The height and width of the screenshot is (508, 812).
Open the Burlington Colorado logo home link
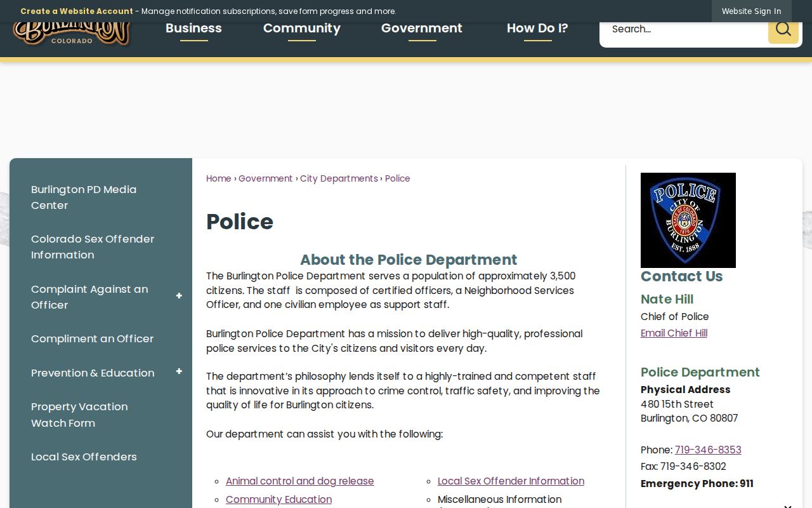(x=72, y=34)
